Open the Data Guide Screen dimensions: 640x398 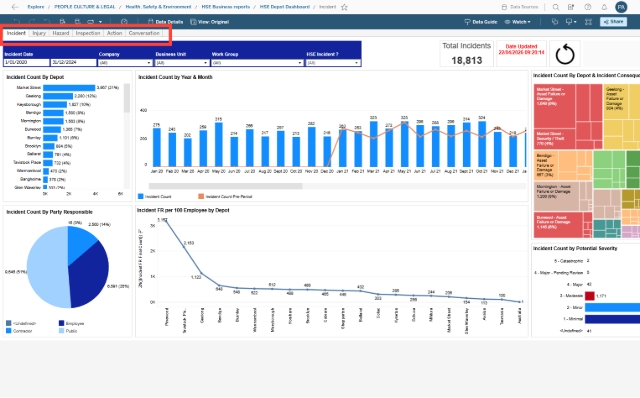click(x=481, y=22)
